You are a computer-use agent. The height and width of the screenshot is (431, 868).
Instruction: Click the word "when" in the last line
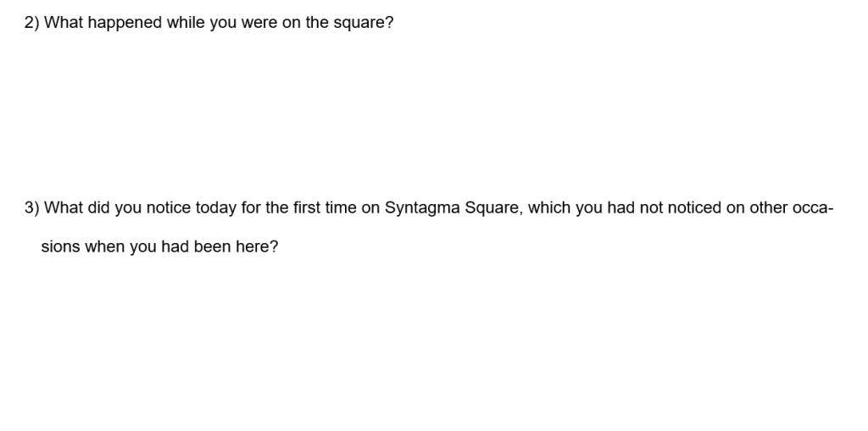tap(105, 247)
